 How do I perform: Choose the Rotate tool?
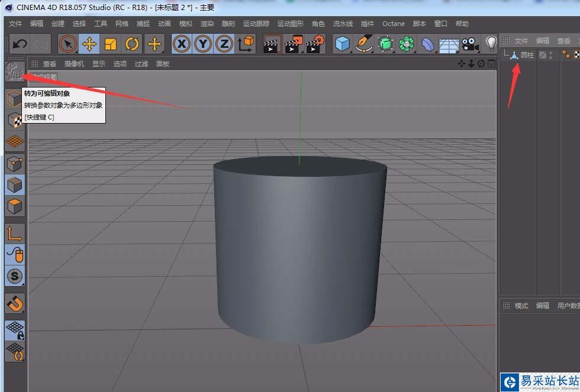(132, 44)
